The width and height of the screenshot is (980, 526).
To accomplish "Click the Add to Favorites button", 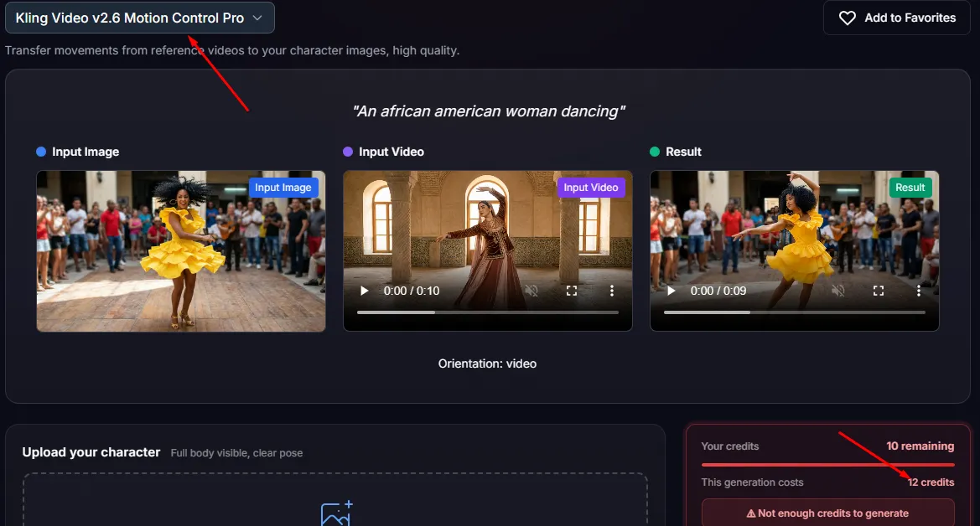I will click(x=896, y=18).
